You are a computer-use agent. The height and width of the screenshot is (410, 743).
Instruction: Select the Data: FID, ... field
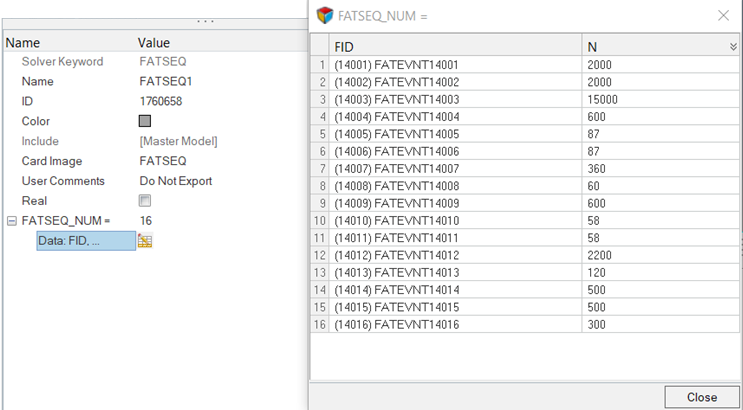pos(85,241)
